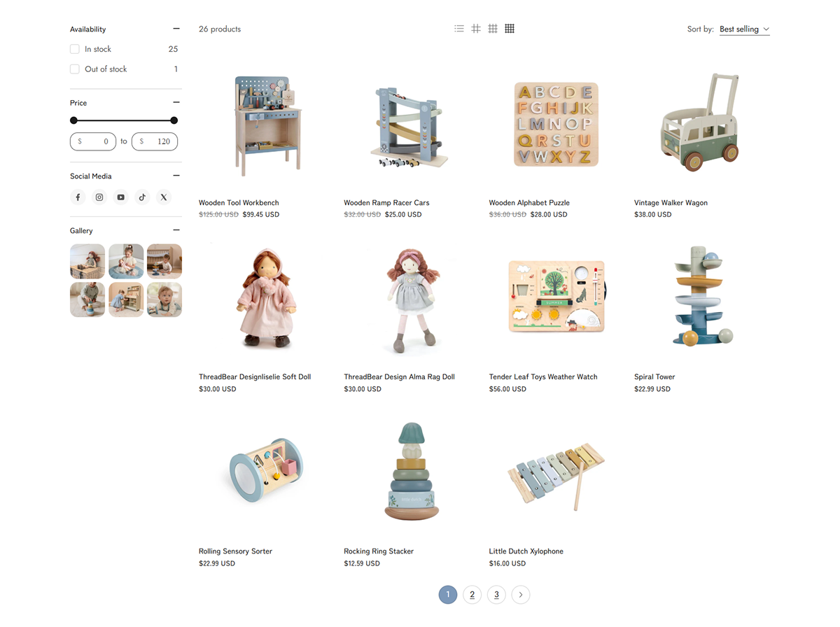This screenshot has height=627, width=840.
Task: Open middle gallery photo in bottom row
Action: (x=126, y=300)
